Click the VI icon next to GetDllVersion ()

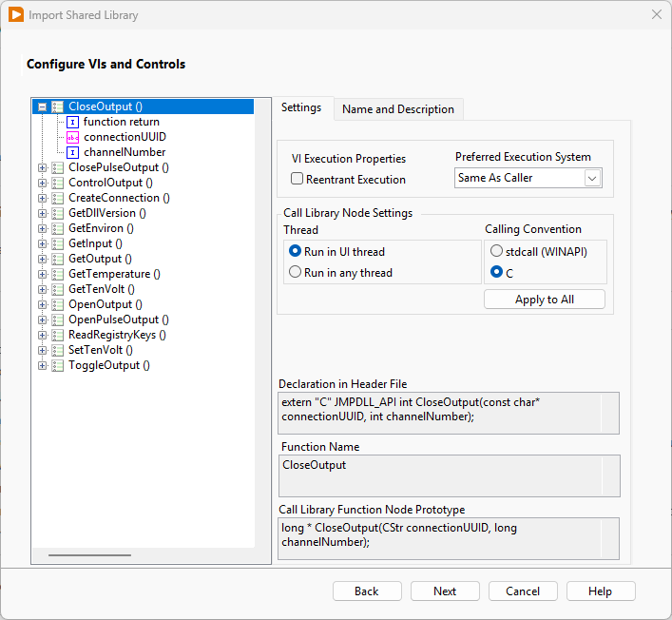(58, 213)
